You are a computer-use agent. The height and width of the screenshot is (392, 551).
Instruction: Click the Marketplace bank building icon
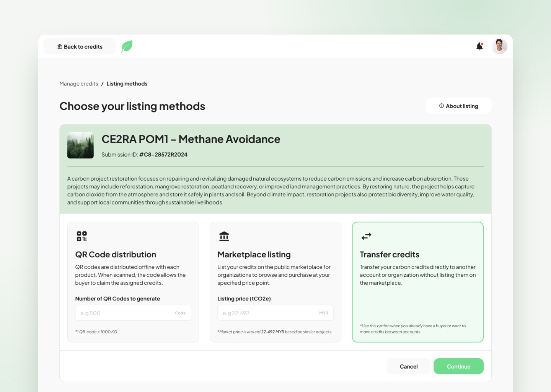point(224,236)
